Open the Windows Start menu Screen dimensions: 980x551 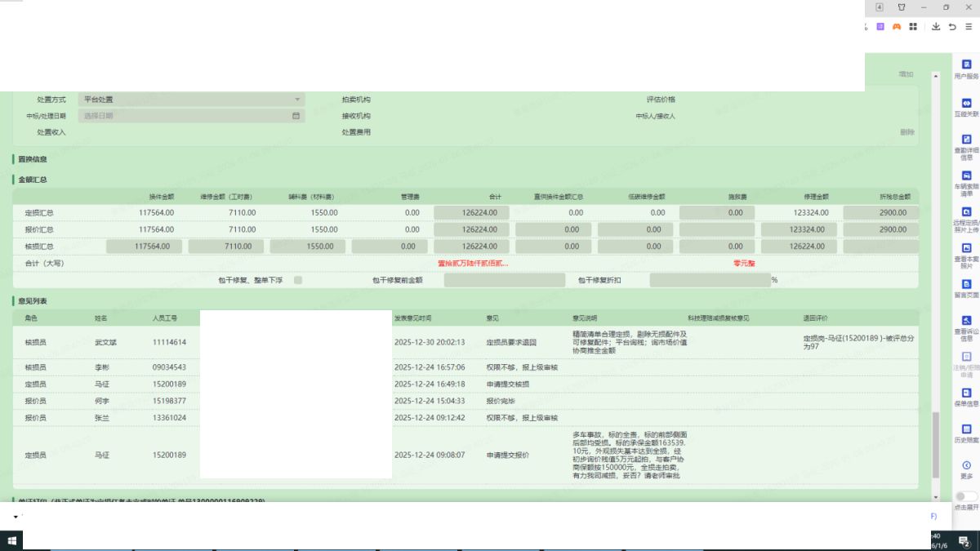(11, 540)
